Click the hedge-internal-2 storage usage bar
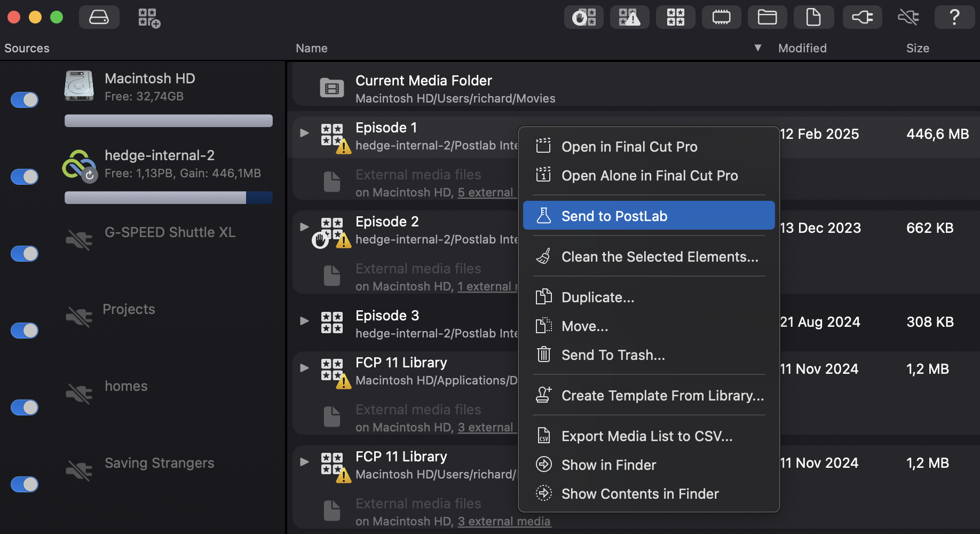980x534 pixels. tap(169, 198)
